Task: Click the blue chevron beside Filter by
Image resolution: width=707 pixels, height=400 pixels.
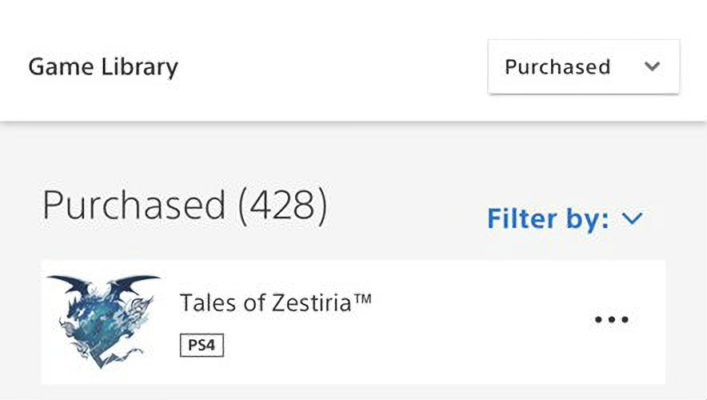Action: (x=631, y=218)
